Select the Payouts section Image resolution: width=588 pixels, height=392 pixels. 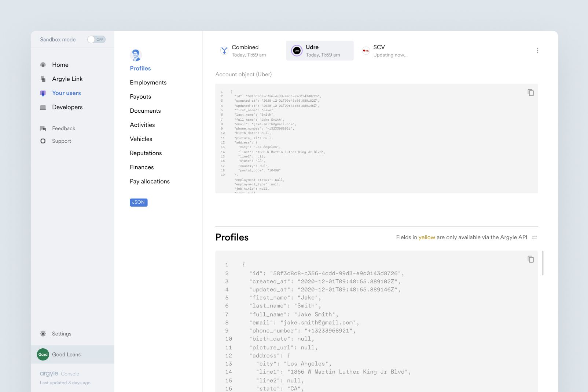tap(140, 97)
